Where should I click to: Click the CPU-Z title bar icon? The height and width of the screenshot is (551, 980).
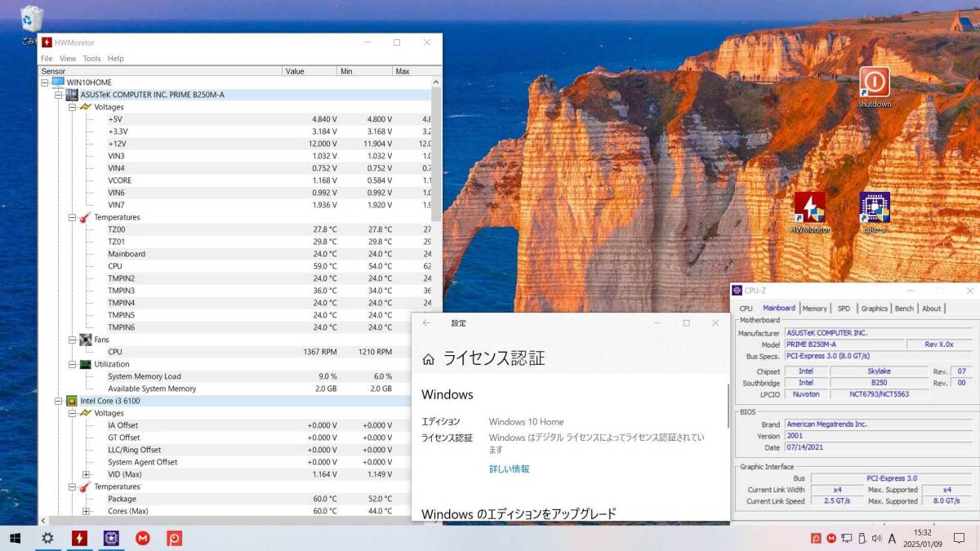(x=737, y=291)
